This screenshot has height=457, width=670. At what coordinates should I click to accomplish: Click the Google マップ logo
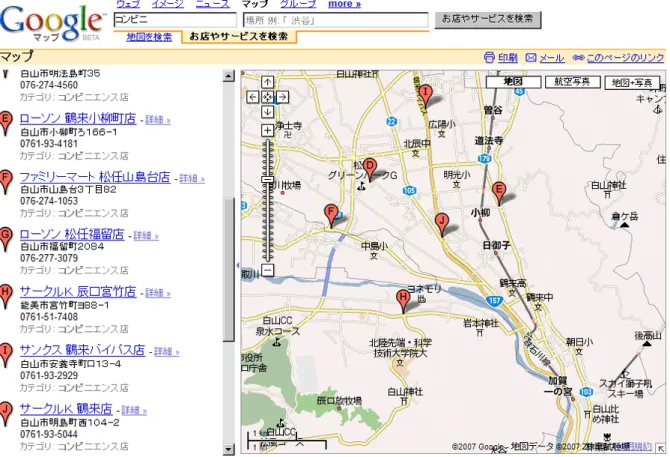pyautogui.click(x=52, y=23)
